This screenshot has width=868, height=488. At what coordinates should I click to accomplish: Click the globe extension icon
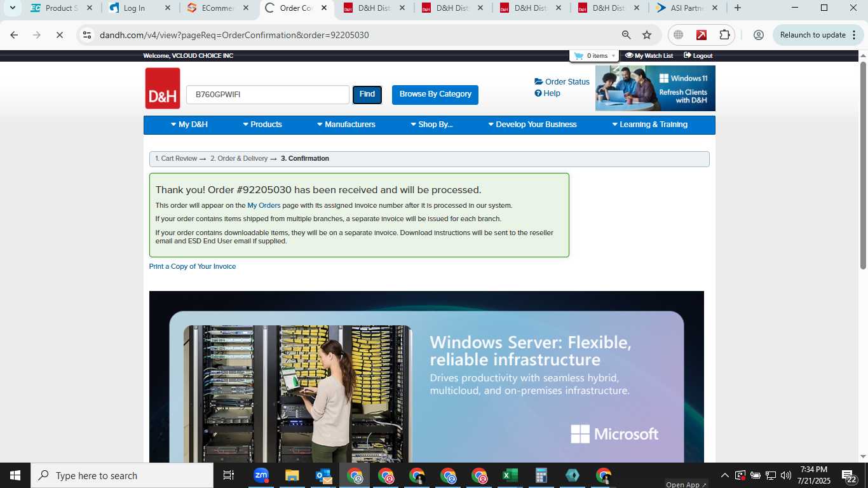[x=679, y=35]
